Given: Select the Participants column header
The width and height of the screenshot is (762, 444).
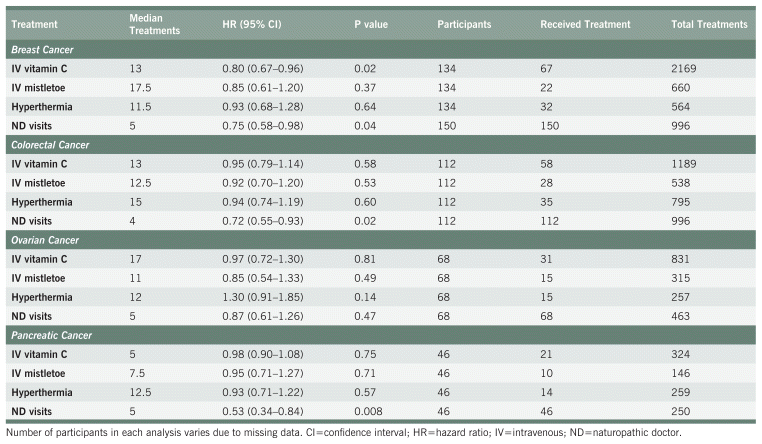Looking at the screenshot, I should coord(466,23).
